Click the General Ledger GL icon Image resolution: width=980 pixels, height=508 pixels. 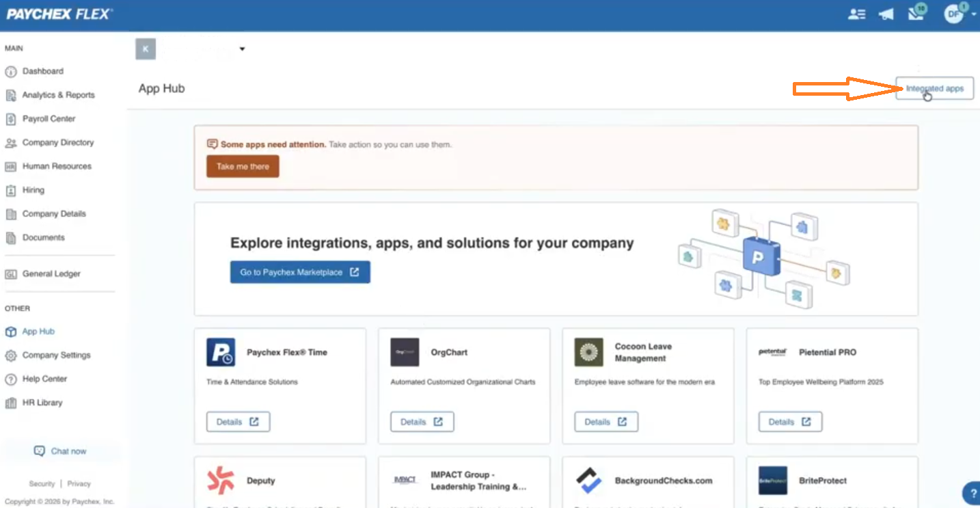pyautogui.click(x=11, y=274)
